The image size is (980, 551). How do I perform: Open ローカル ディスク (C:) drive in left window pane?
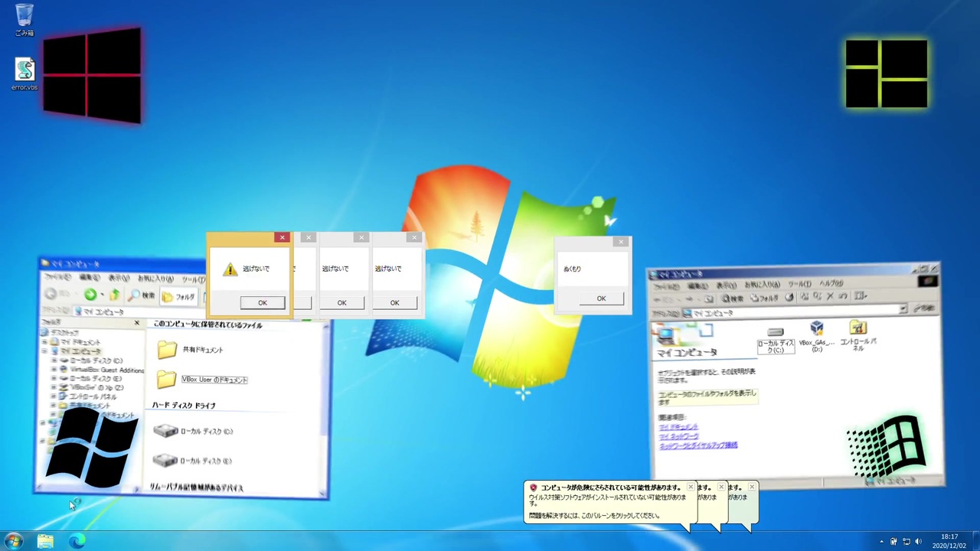pyautogui.click(x=192, y=431)
